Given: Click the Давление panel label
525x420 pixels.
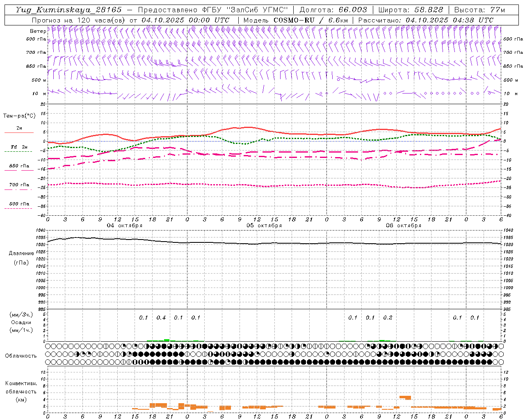Looking at the screenshot, I should [21, 253].
